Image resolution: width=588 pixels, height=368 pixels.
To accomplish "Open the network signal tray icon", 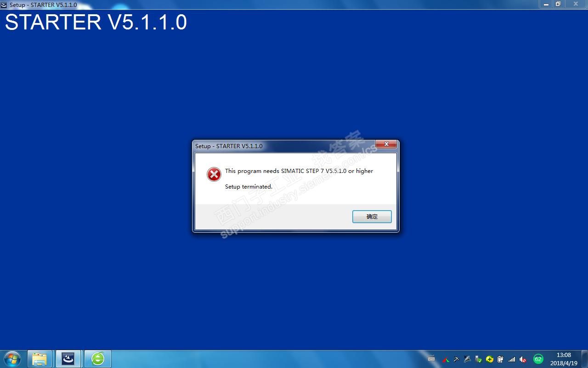I will click(512, 359).
